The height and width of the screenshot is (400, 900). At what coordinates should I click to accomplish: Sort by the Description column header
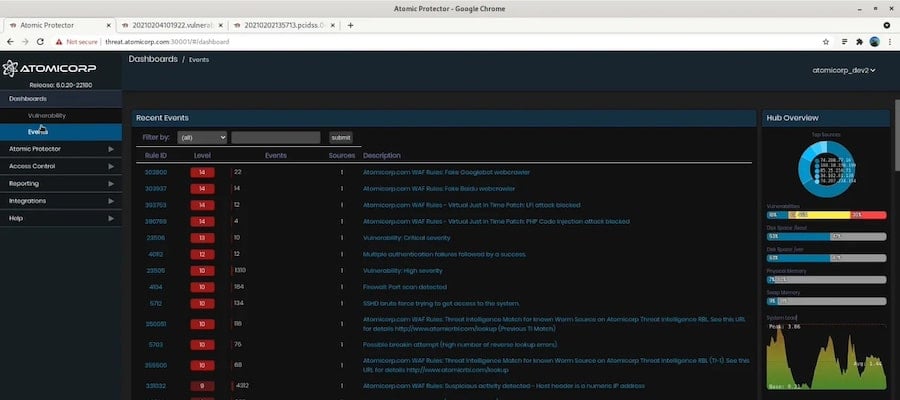[x=382, y=156]
